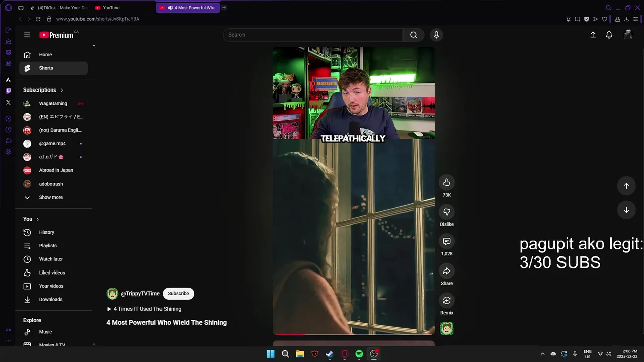Screen dimensions: 644x362
Task: Open Playlists in the sidebar
Action: click(53, 246)
